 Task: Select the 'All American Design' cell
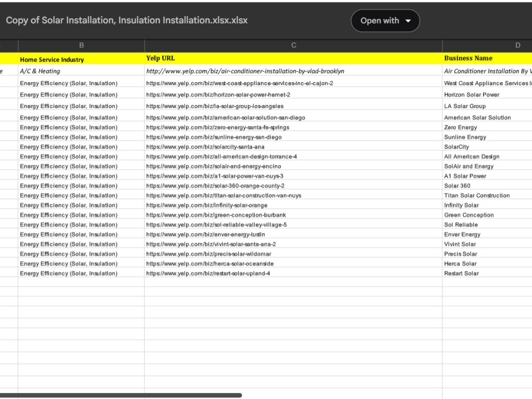coord(487,156)
